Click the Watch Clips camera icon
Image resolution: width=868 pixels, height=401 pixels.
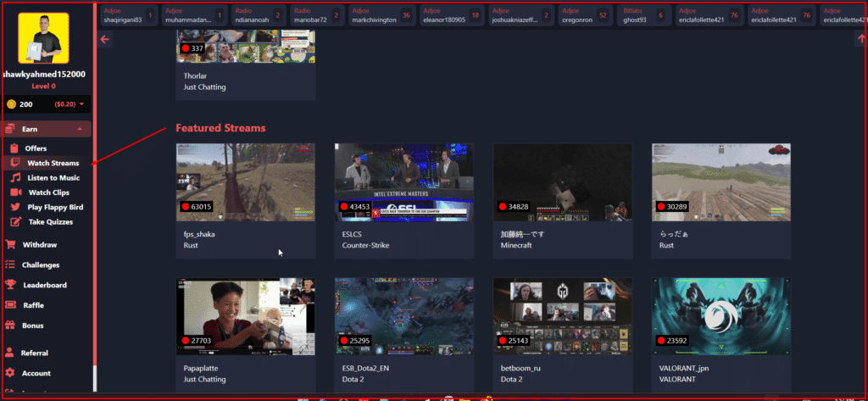click(15, 192)
